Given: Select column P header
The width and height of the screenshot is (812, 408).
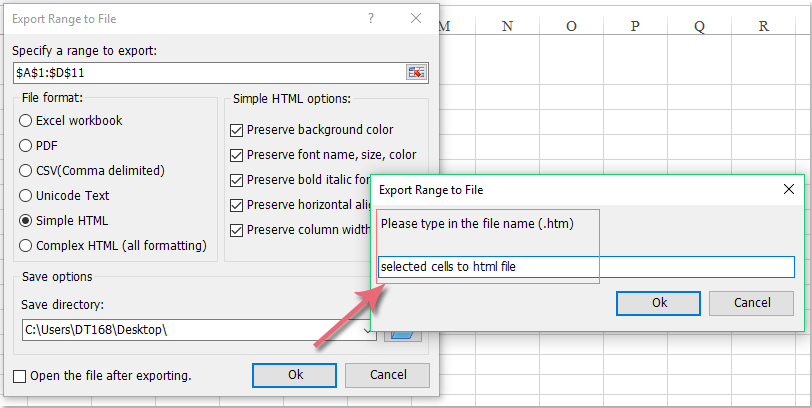Looking at the screenshot, I should point(635,26).
